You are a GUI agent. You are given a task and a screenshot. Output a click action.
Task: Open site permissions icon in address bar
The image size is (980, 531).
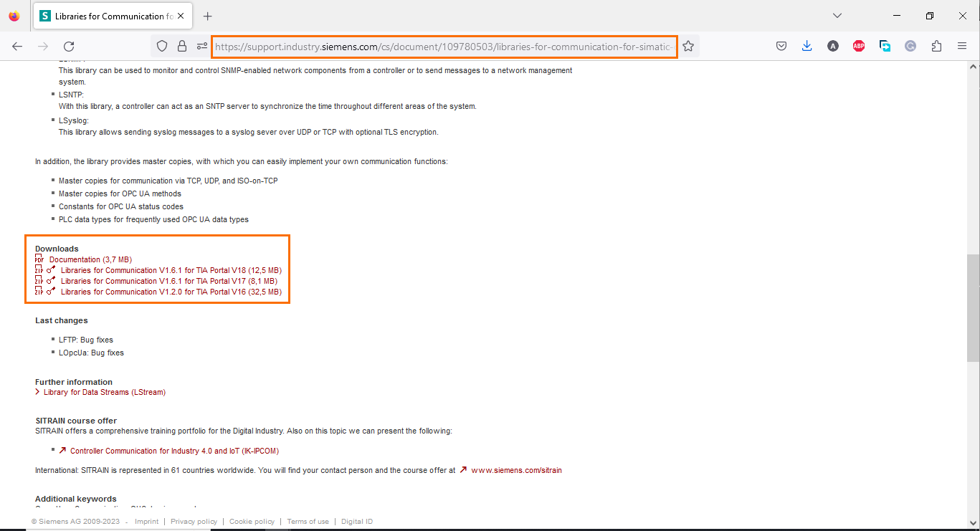tap(202, 46)
